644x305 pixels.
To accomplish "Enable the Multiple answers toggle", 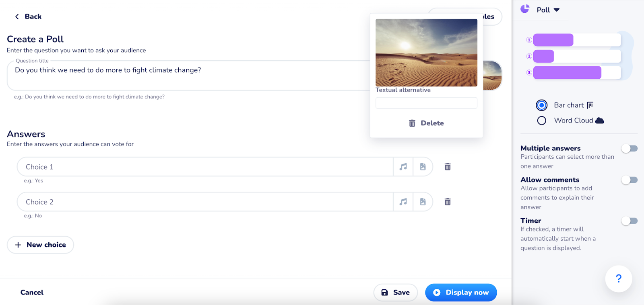I will [629, 149].
